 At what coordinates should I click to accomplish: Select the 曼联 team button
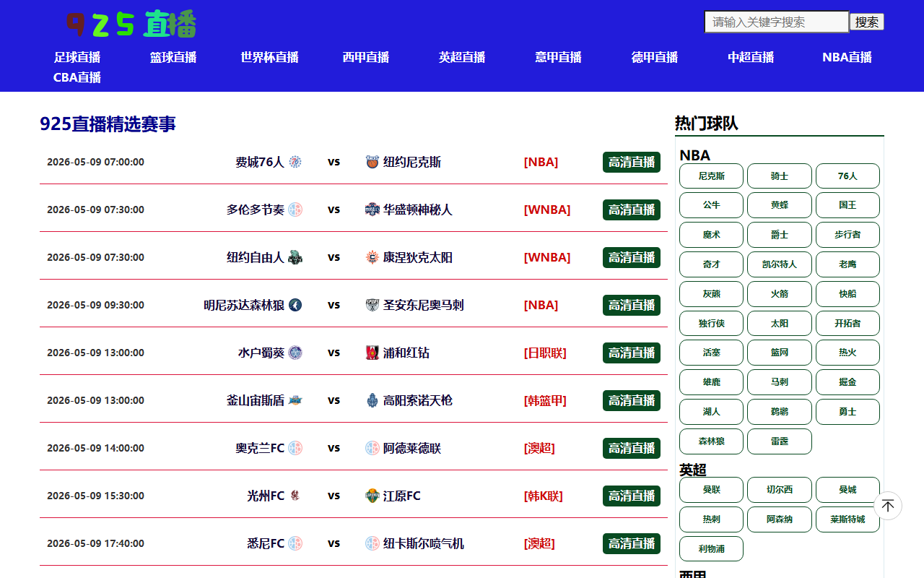point(711,490)
